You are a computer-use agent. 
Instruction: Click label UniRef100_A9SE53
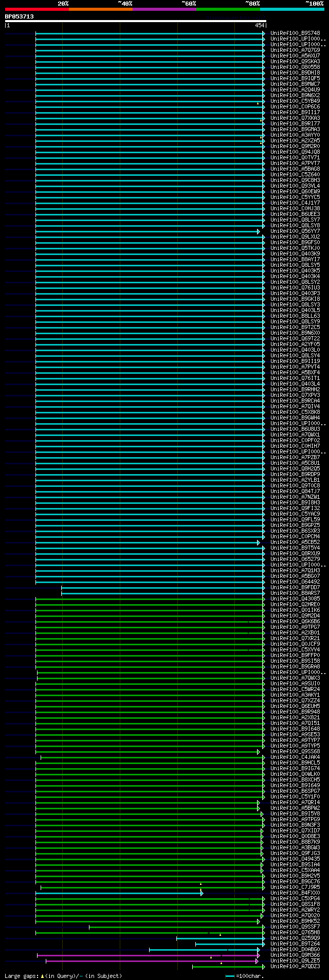(x=295, y=734)
